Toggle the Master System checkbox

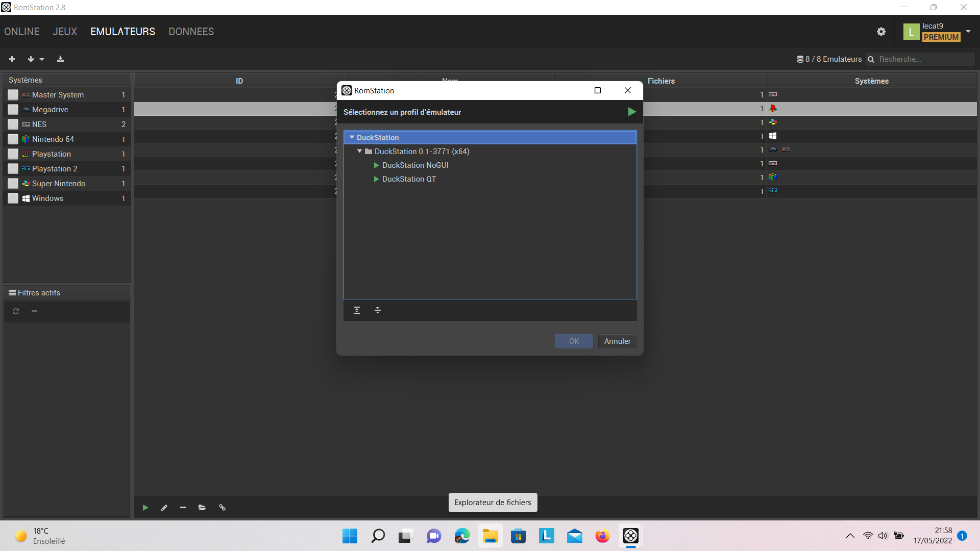coord(13,95)
